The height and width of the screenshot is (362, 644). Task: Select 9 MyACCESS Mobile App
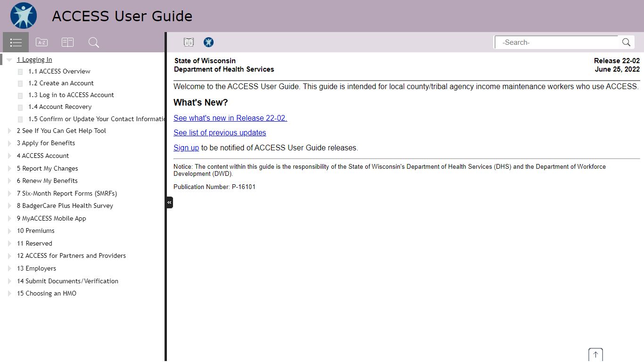(51, 218)
